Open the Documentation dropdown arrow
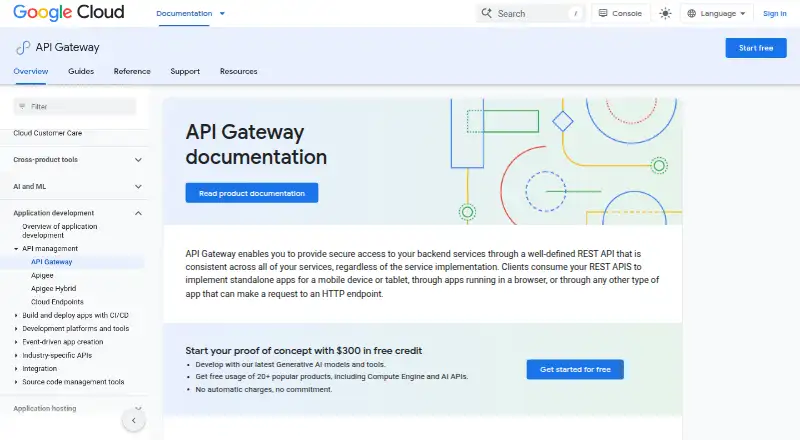This screenshot has width=800, height=440. 222,14
